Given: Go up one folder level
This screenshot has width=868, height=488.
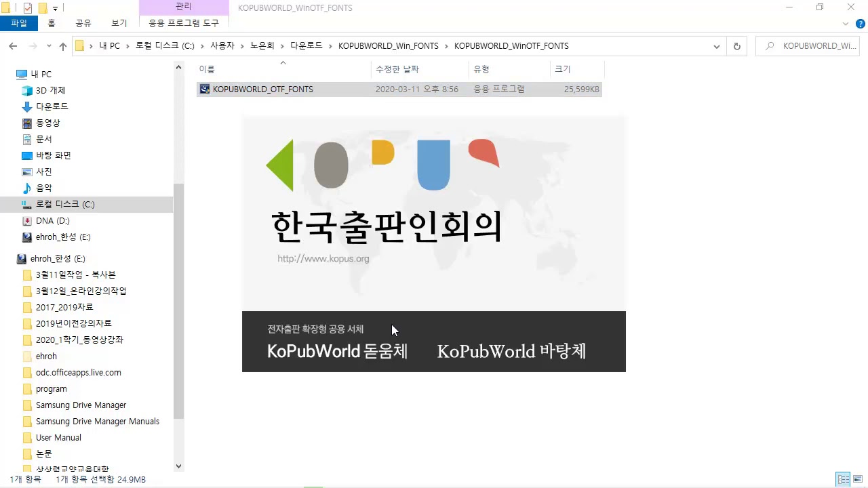Looking at the screenshot, I should tap(63, 46).
